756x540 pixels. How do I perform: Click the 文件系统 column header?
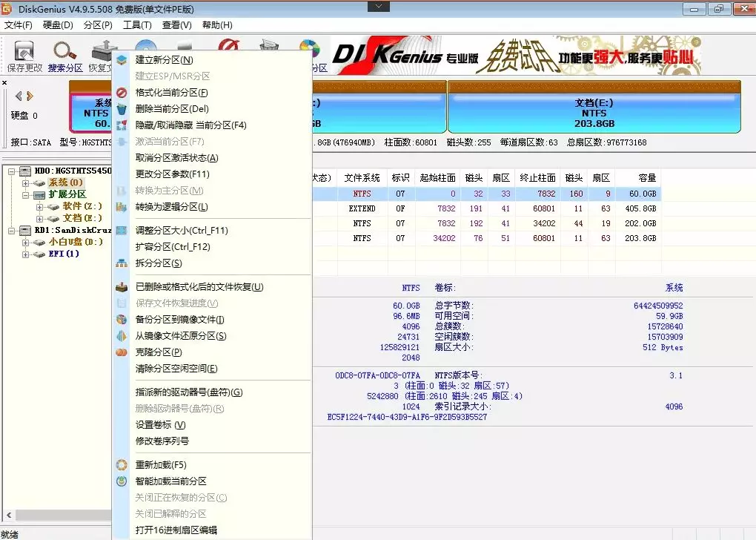[362, 178]
